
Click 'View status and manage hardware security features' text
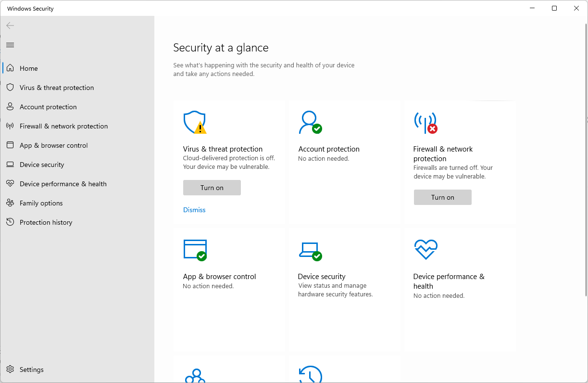335,290
